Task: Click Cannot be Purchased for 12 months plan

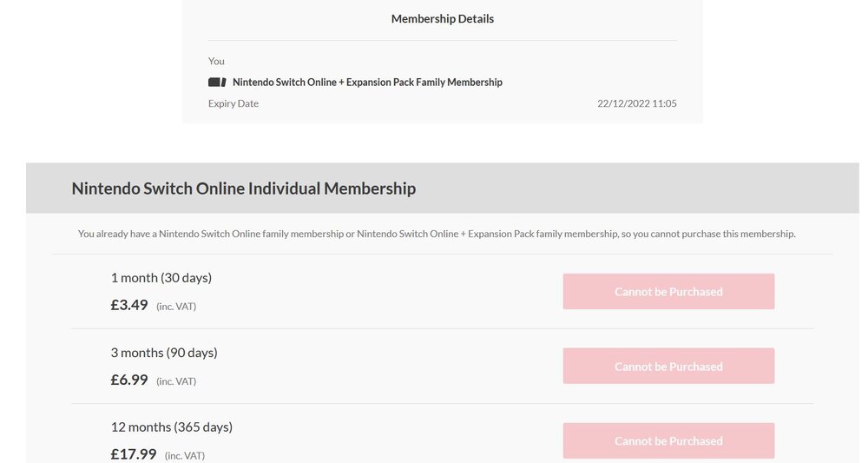Action: coord(668,440)
